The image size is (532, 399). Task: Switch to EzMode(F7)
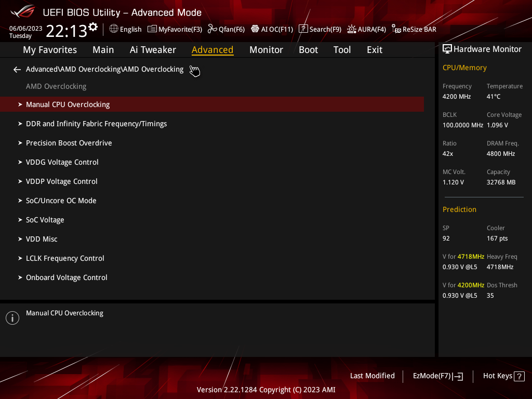click(x=432, y=376)
